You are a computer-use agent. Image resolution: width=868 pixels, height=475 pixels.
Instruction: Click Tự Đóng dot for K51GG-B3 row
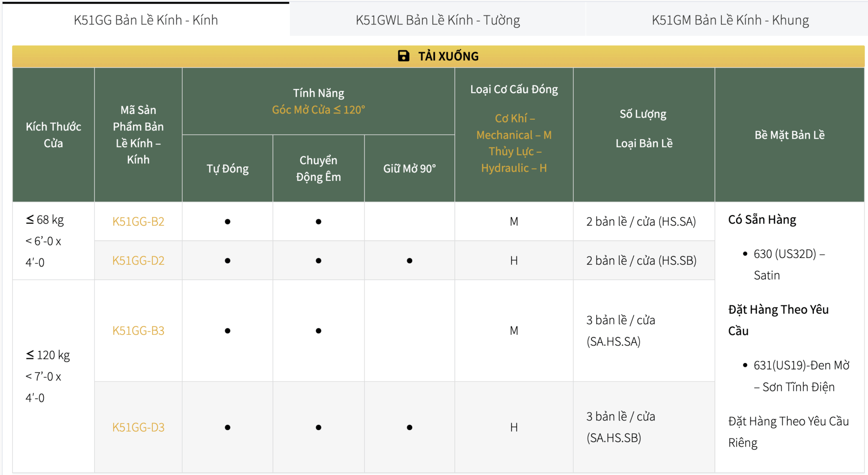tap(227, 330)
